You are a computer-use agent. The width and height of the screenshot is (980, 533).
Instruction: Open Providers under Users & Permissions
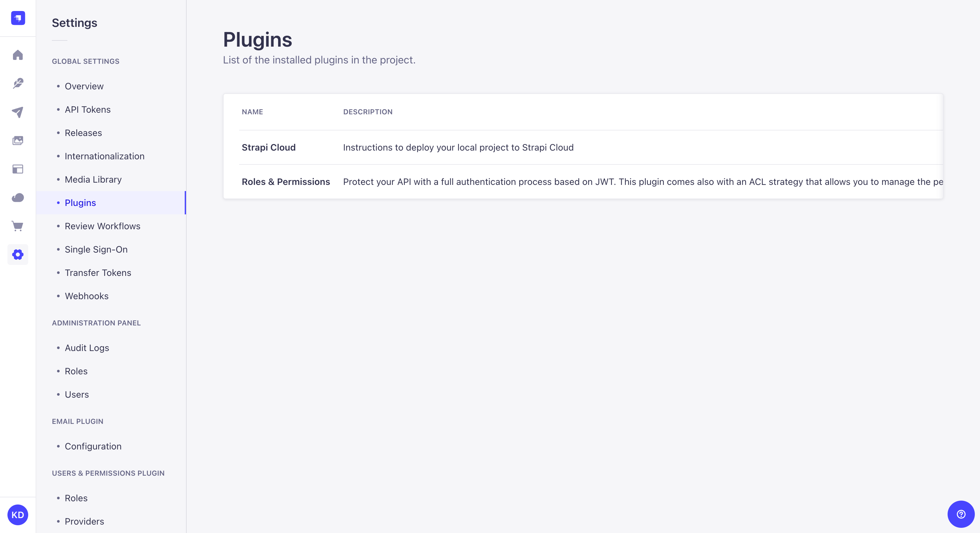84,521
